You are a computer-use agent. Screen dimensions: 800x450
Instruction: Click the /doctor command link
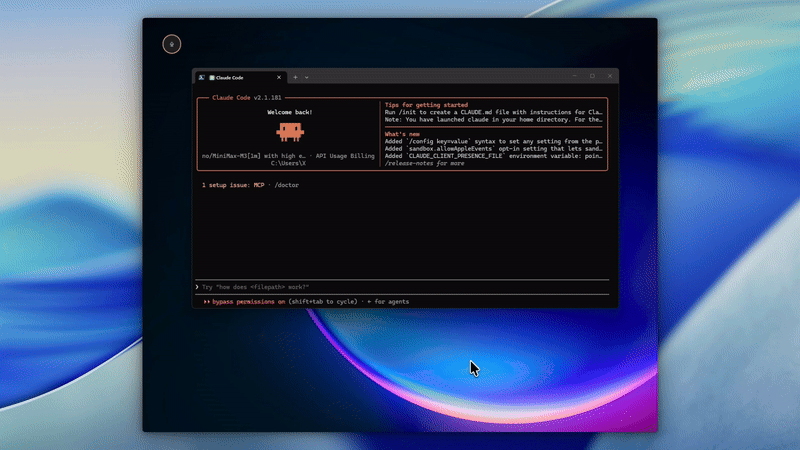[x=287, y=185]
